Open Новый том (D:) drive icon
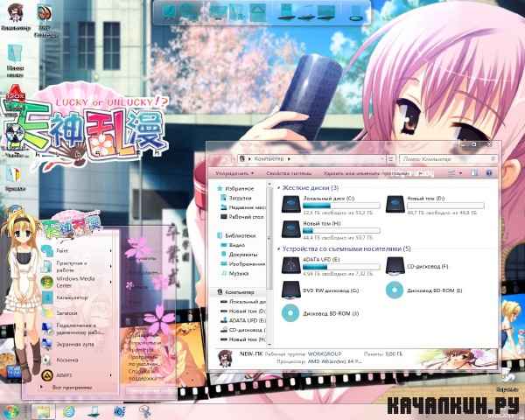The height and width of the screenshot is (420, 525). [395, 204]
